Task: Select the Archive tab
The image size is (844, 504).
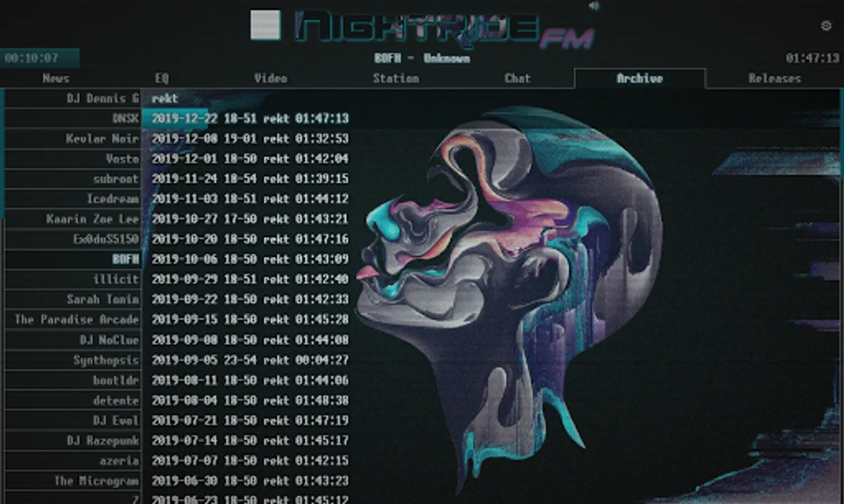Action: tap(640, 78)
